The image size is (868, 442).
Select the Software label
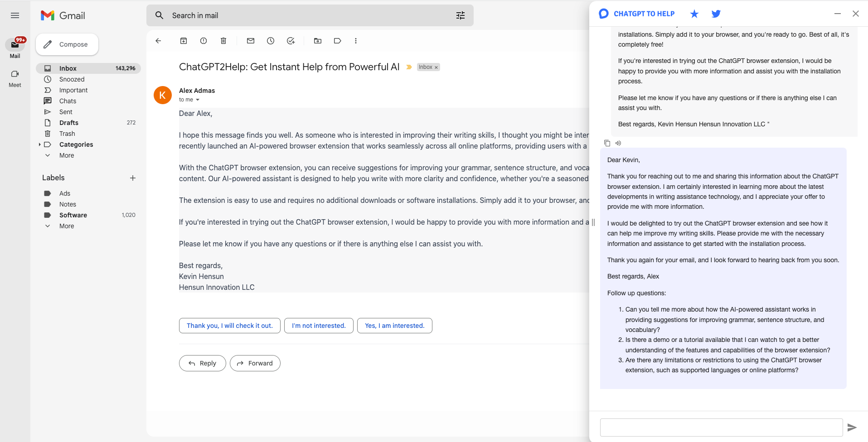point(88,215)
